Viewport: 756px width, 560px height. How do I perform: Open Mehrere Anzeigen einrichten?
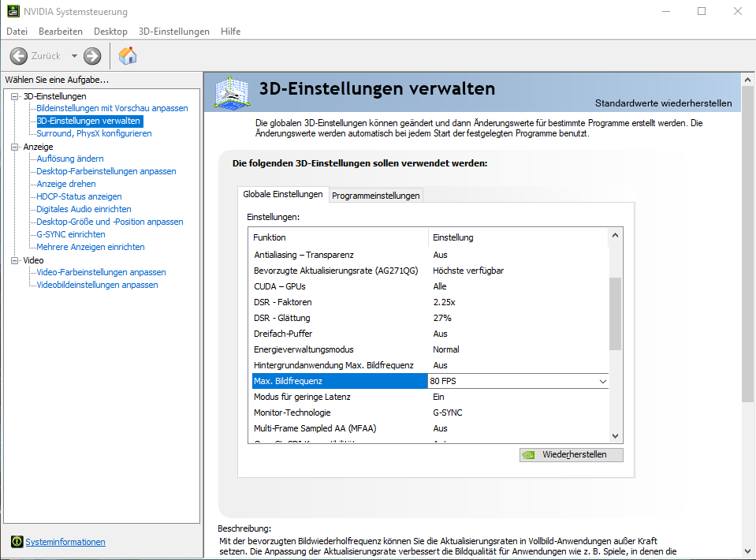click(91, 246)
